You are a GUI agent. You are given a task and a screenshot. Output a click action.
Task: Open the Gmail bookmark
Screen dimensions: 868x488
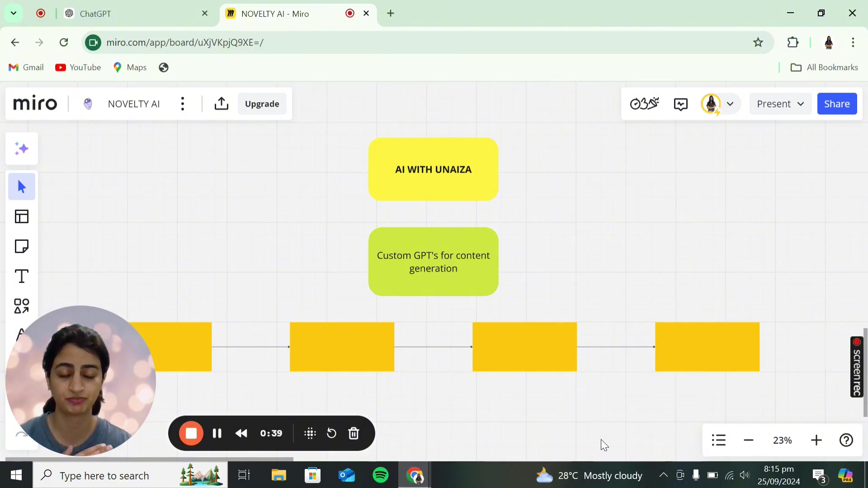point(26,67)
